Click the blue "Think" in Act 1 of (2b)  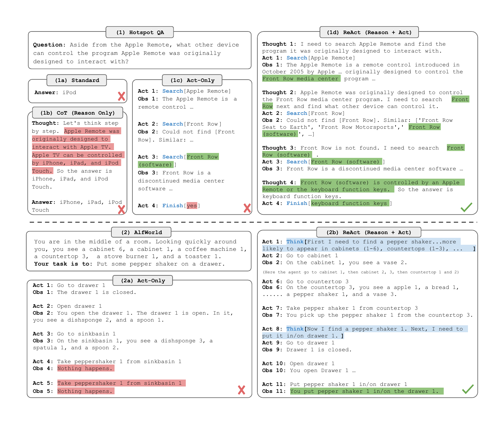click(295, 242)
